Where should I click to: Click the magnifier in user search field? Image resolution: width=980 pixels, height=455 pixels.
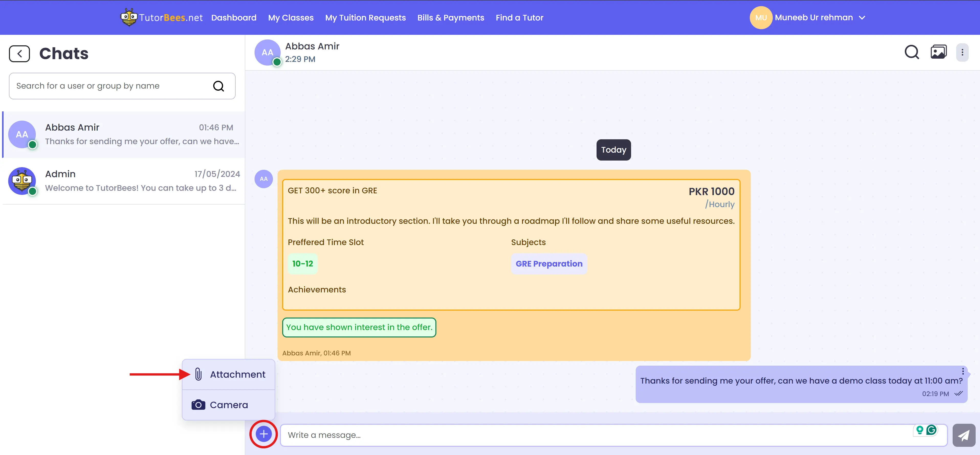coord(218,86)
